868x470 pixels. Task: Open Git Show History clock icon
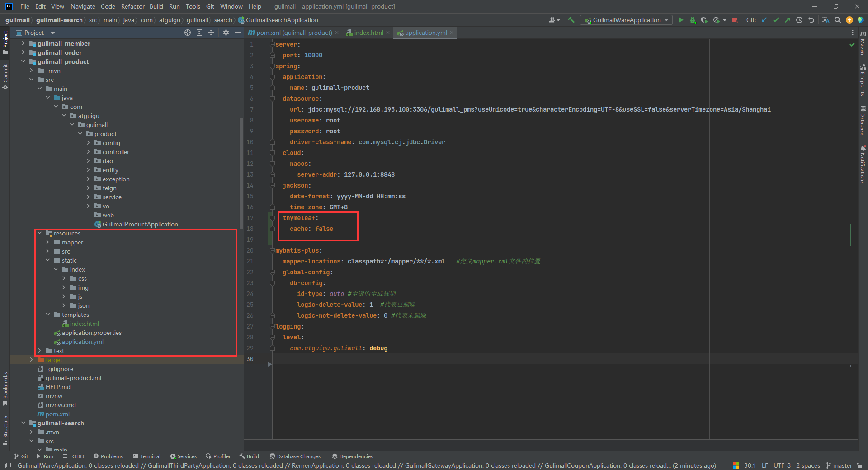(799, 20)
